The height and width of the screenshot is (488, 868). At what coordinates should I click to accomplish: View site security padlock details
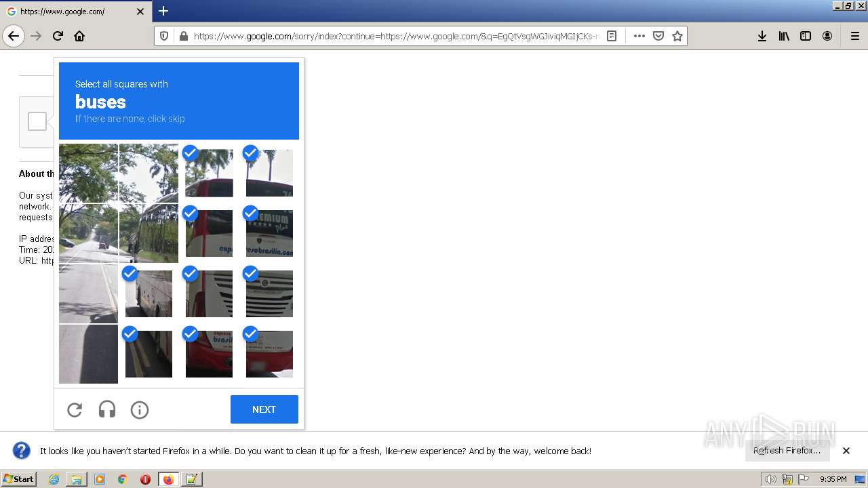coord(183,36)
